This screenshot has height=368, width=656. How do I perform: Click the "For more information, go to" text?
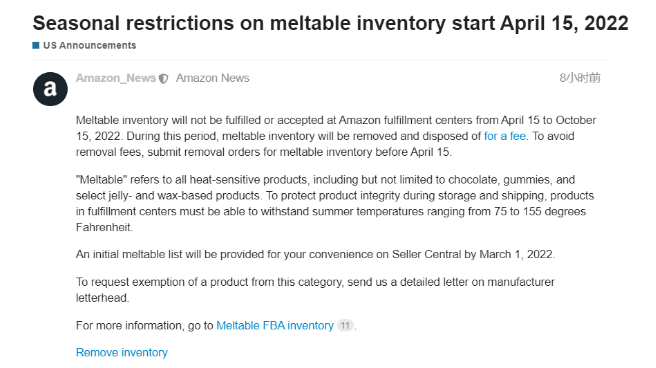(x=145, y=326)
